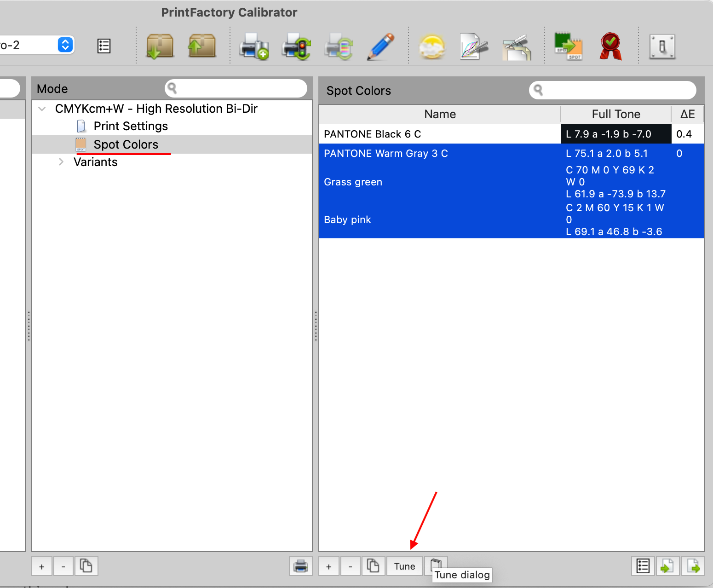
Task: Duplicate the selected spot colors
Action: pos(373,566)
